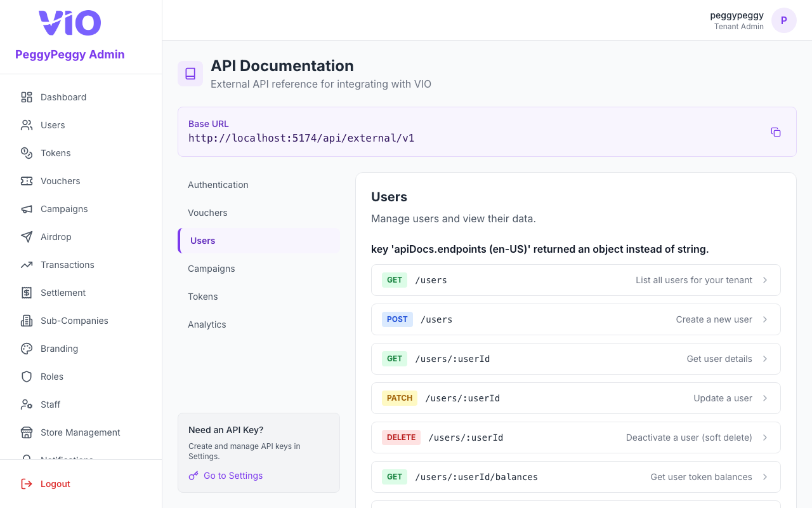Click the VIO logo
The width and height of the screenshot is (812, 508).
pos(70,23)
